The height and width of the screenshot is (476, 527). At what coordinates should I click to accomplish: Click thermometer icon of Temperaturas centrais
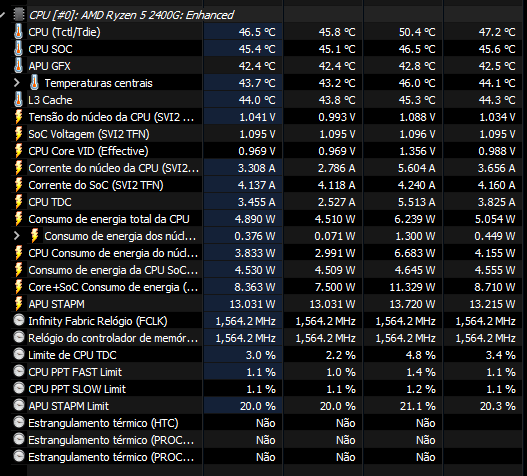click(34, 83)
